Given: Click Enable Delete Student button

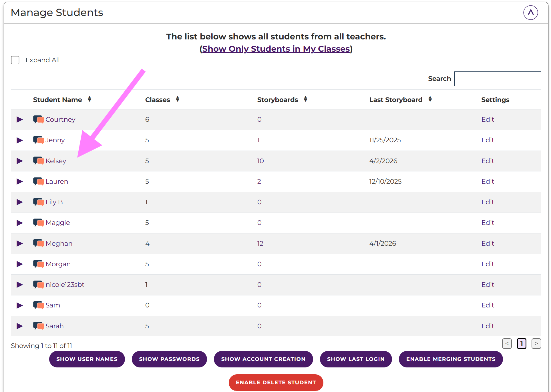Looking at the screenshot, I should pyautogui.click(x=276, y=382).
